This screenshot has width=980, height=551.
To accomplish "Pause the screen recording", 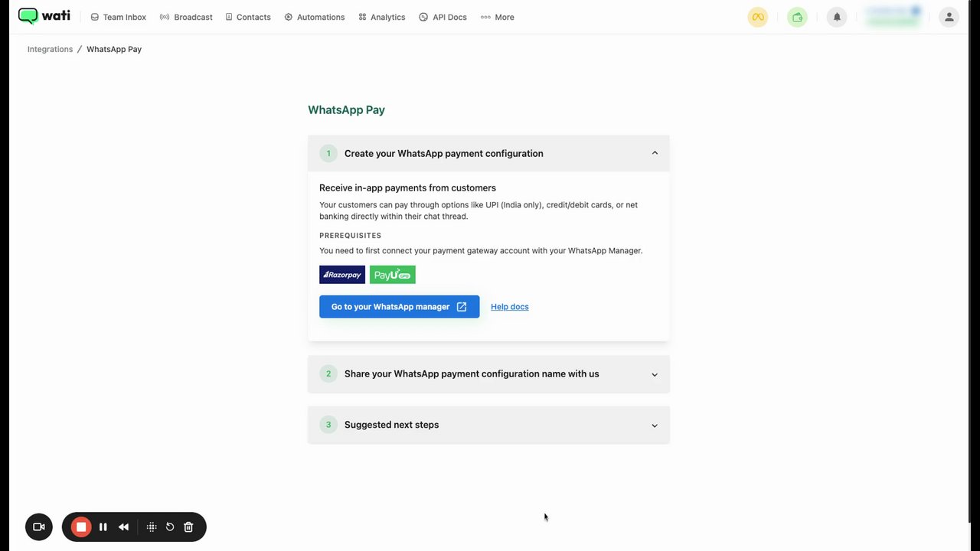I will pos(103,527).
